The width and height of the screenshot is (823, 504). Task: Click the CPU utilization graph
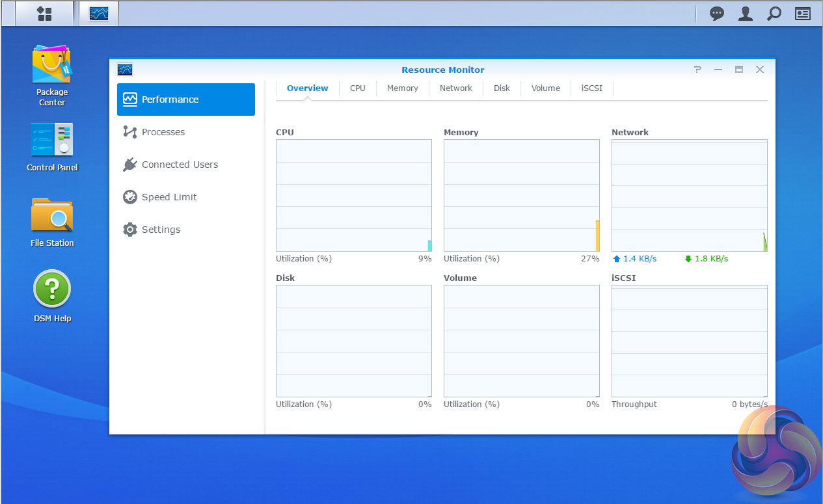point(353,195)
